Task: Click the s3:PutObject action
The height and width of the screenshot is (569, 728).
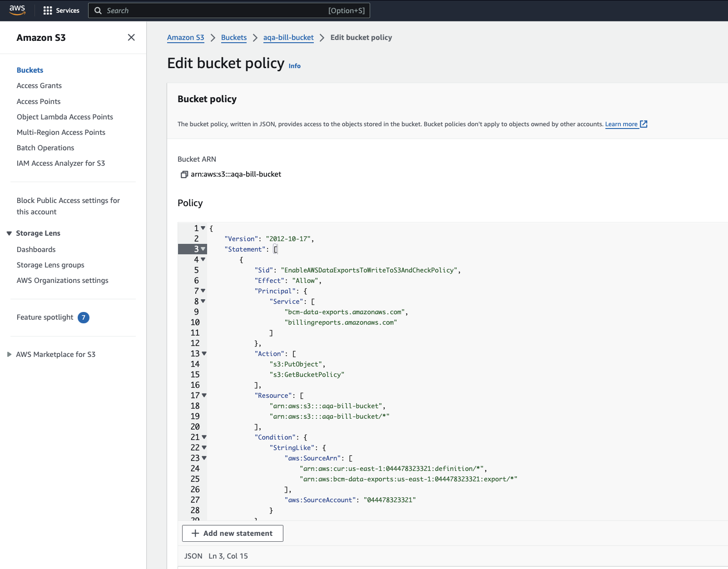Action: [x=296, y=364]
